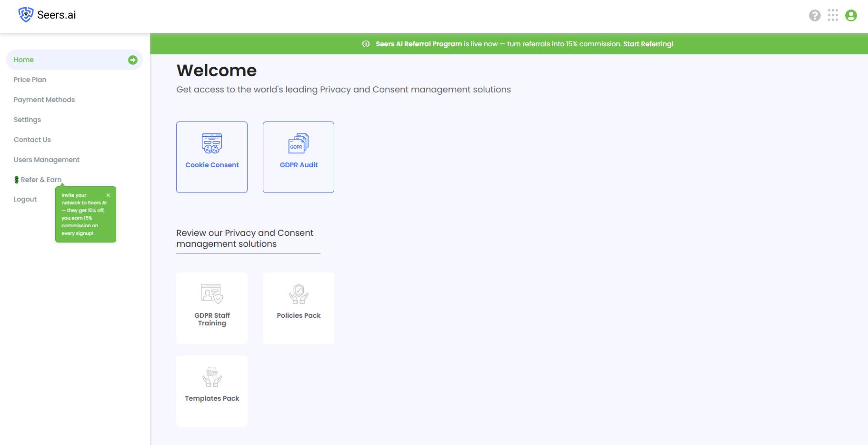Open Refer & Earn in sidebar
The width and height of the screenshot is (868, 445).
(41, 180)
